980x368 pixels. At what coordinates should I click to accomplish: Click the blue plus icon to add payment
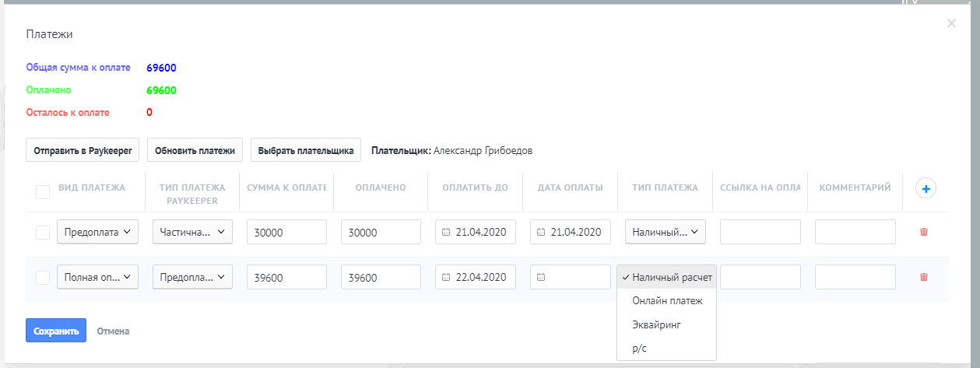click(926, 188)
